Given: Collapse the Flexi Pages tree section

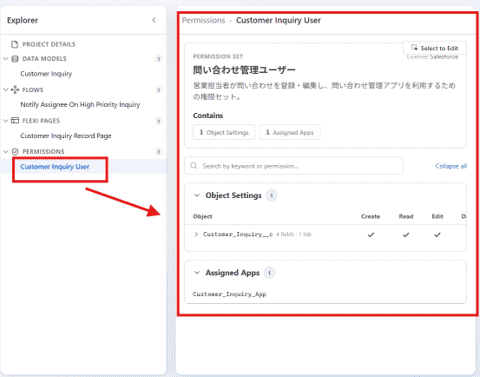Looking at the screenshot, I should pos(6,121).
